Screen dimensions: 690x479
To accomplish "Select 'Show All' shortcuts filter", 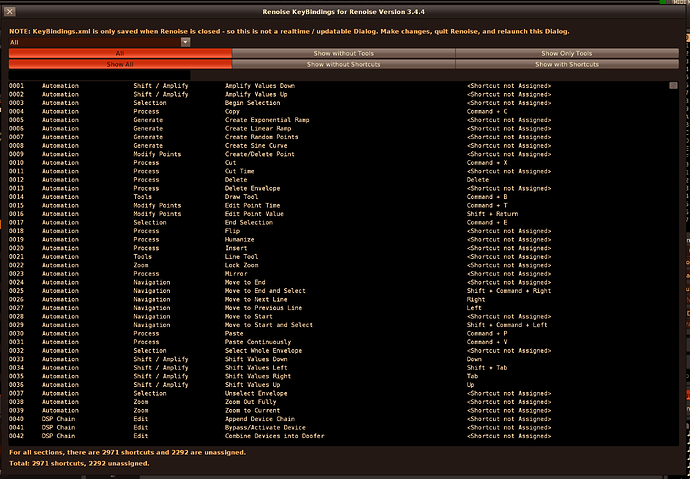I will point(120,64).
